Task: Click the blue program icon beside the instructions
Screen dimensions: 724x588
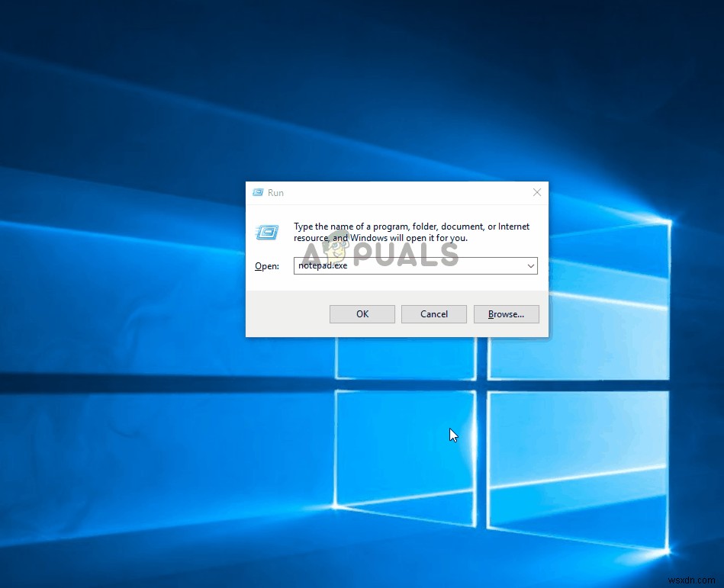Action: coord(267,233)
